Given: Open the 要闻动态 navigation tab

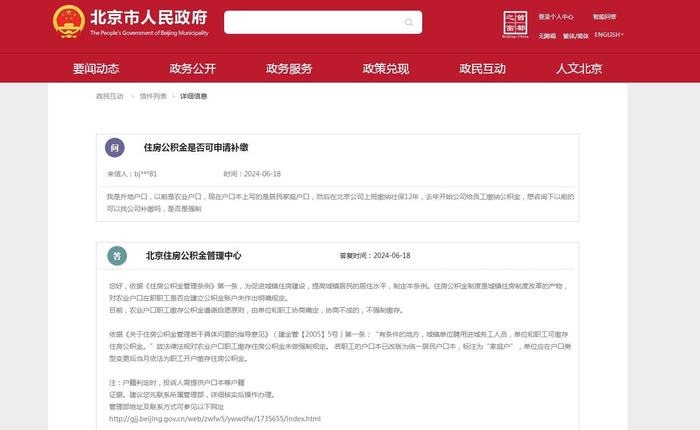Looking at the screenshot, I should [x=96, y=68].
